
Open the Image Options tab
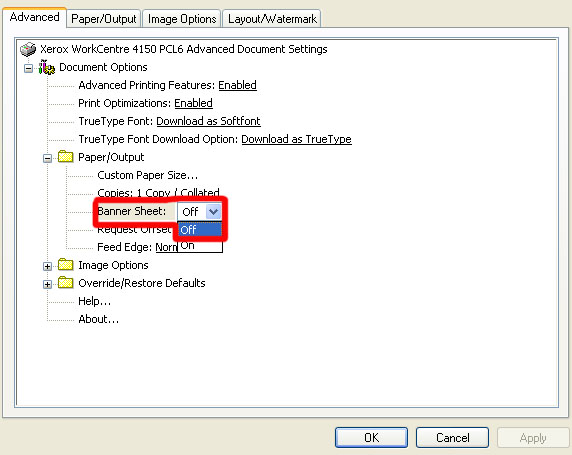[182, 19]
